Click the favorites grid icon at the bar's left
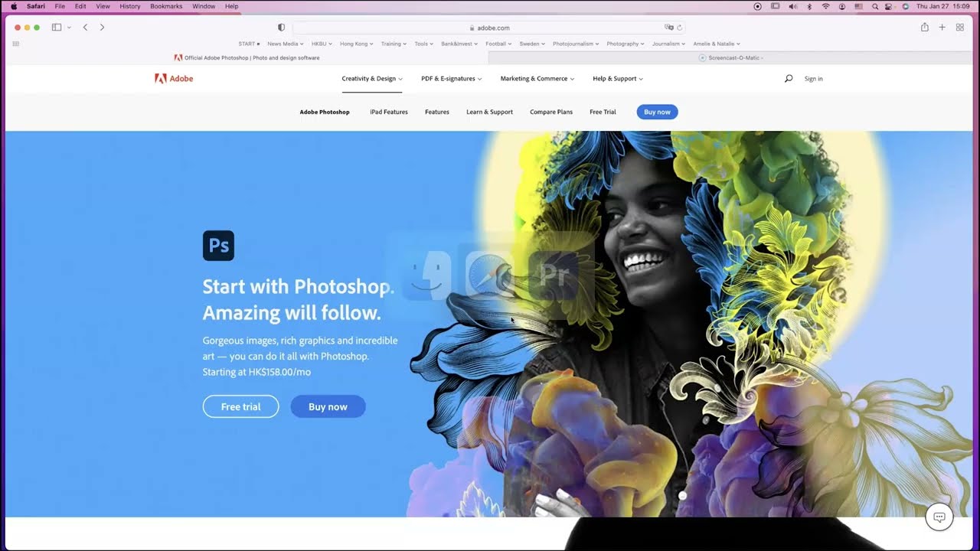The image size is (980, 551). (x=15, y=44)
